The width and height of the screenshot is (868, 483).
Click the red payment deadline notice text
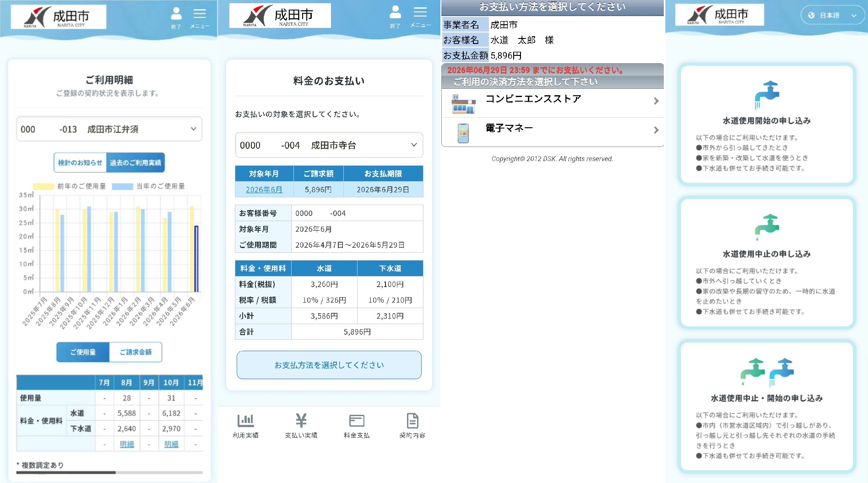[535, 70]
